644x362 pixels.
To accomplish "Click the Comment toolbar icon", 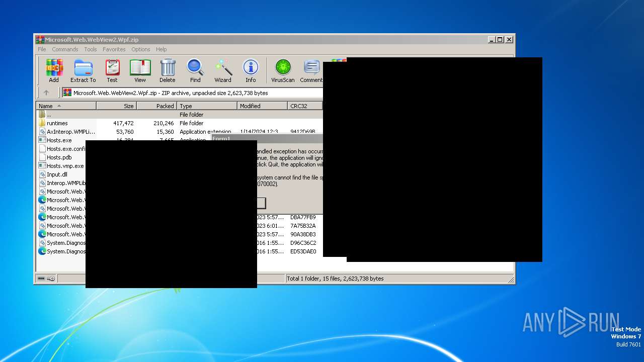I will (312, 67).
